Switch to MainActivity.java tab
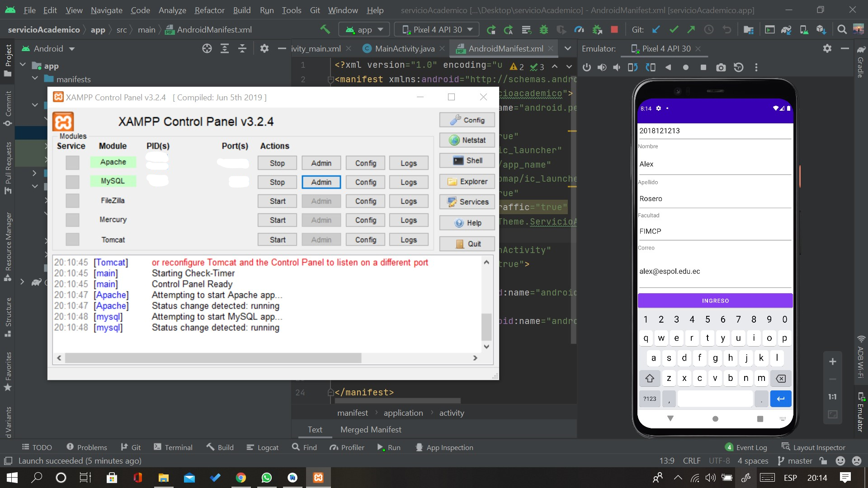 tap(405, 48)
